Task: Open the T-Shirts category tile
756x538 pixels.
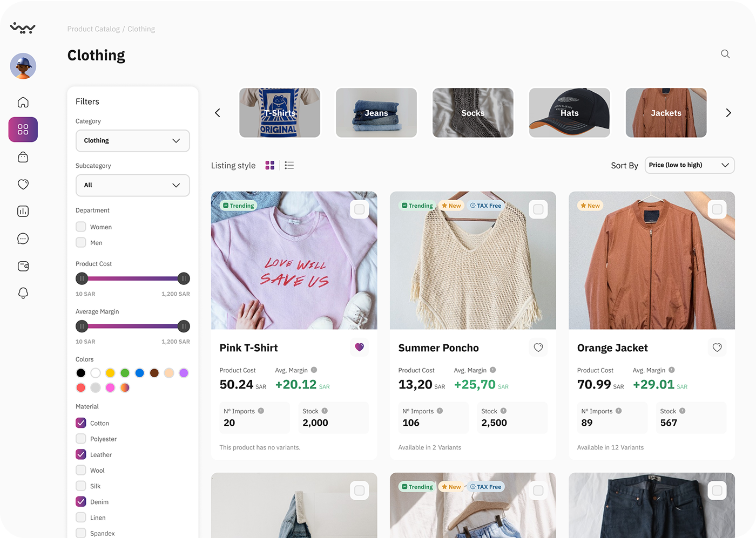Action: click(x=280, y=113)
